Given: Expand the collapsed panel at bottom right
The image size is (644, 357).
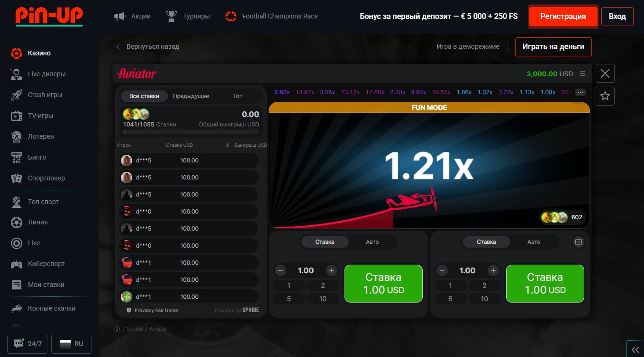Looking at the screenshot, I should pyautogui.click(x=635, y=348).
